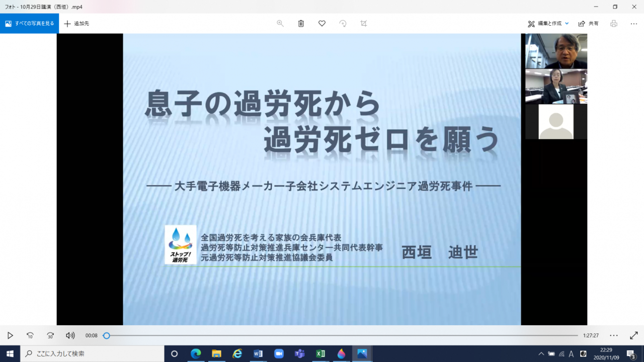Add to favorites with heart icon
644x362 pixels.
click(x=322, y=24)
